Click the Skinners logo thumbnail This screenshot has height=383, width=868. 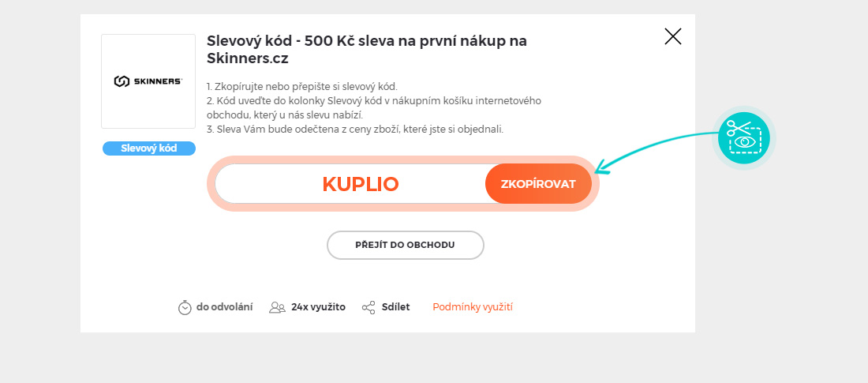(x=148, y=81)
